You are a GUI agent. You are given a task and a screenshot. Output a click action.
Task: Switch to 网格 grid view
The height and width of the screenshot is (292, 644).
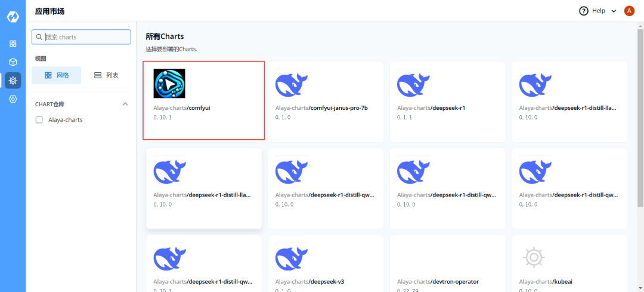point(56,75)
